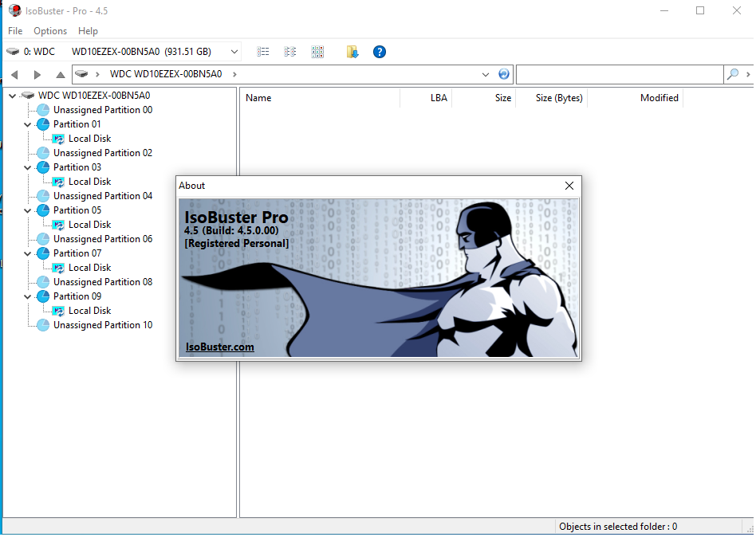Collapse Partition 09 node
756x537 pixels.
click(27, 296)
